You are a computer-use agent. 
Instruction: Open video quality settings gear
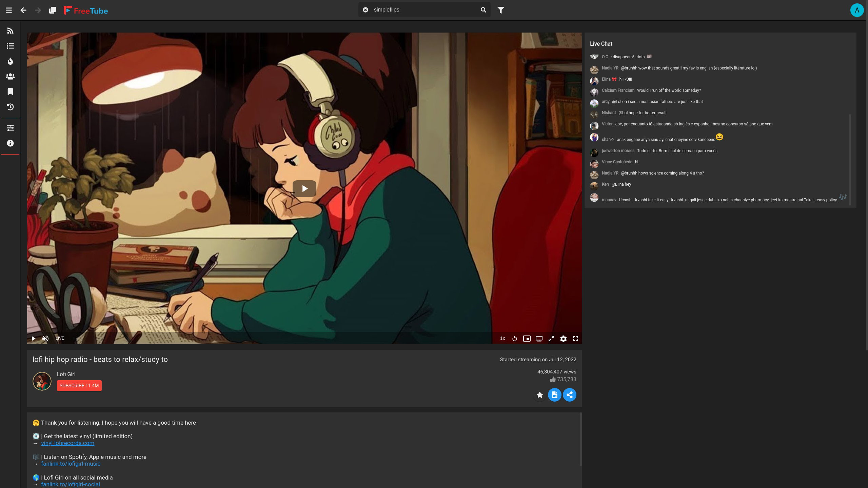564,339
